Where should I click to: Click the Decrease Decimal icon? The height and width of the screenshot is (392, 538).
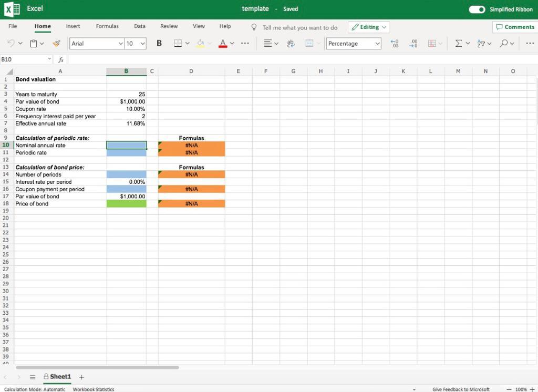click(413, 43)
